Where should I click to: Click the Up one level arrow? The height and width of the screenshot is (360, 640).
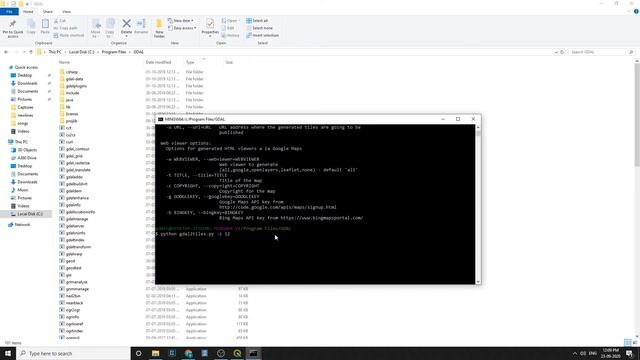tap(31, 52)
